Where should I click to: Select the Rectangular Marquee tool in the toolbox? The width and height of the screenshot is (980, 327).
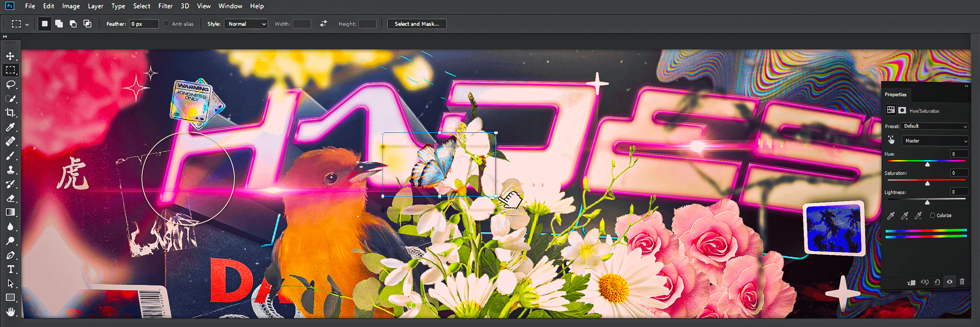(10, 70)
